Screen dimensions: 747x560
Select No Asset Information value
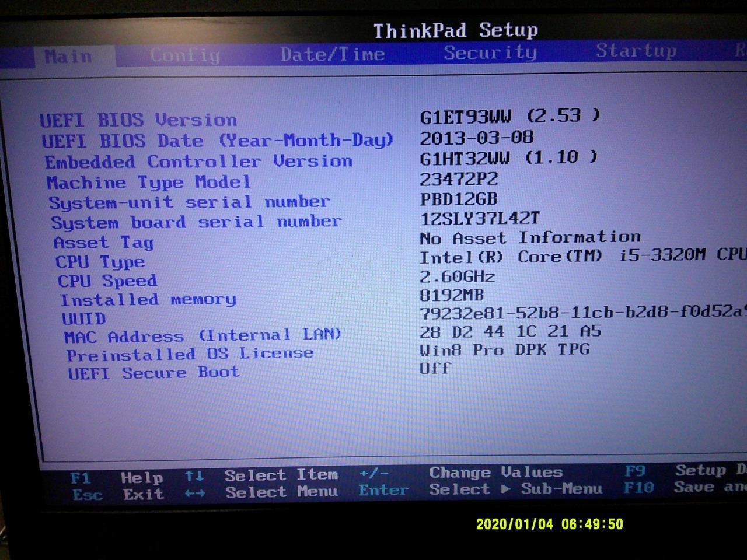pyautogui.click(x=530, y=237)
